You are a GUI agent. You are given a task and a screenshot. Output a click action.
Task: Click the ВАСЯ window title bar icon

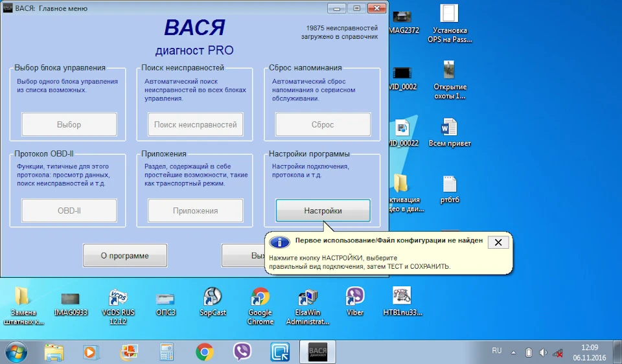(x=8, y=8)
